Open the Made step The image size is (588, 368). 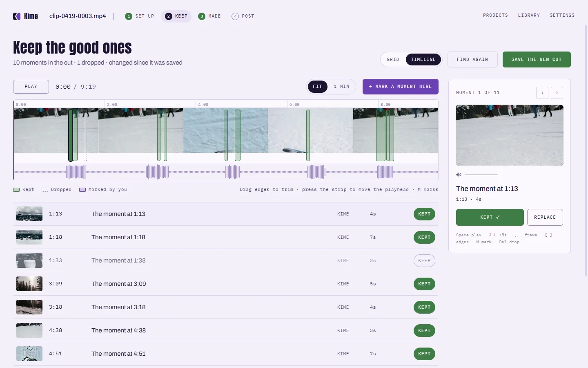tap(209, 16)
